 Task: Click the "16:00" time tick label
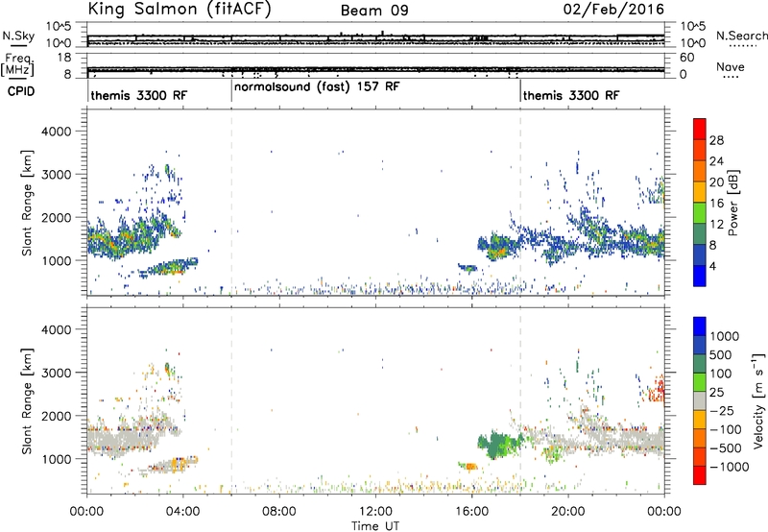pos(471,512)
